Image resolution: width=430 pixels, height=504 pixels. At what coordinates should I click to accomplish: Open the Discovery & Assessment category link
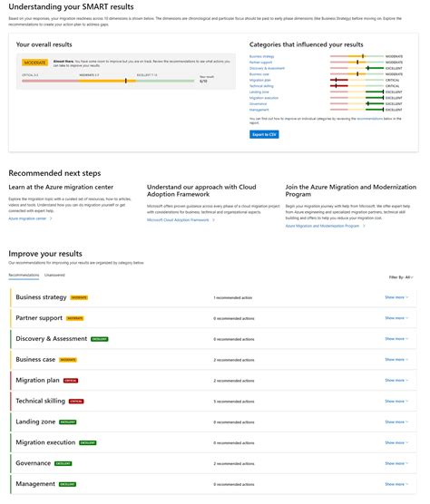tap(267, 69)
